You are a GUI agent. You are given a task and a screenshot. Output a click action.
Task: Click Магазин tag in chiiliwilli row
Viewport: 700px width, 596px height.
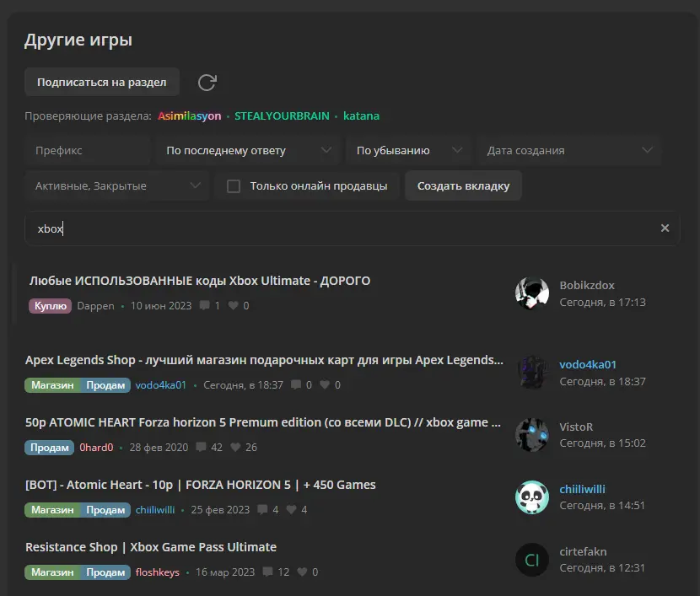pos(52,510)
